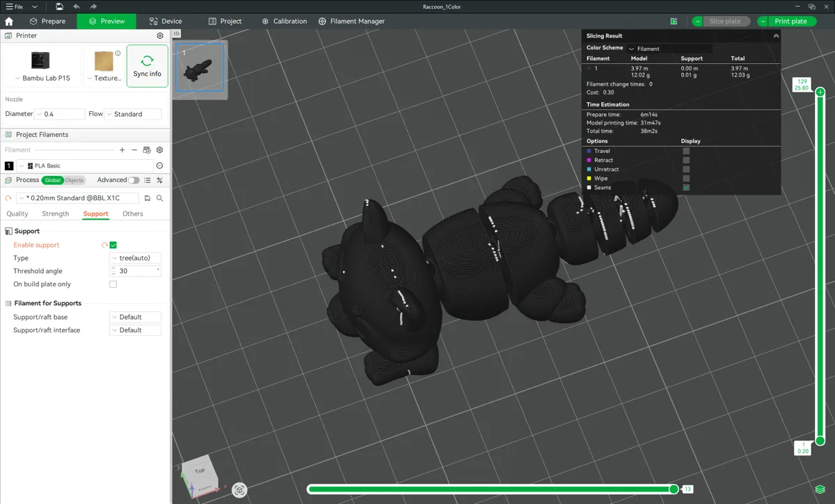
Task: Open Color Scheme Filament dropdown
Action: [x=669, y=49]
